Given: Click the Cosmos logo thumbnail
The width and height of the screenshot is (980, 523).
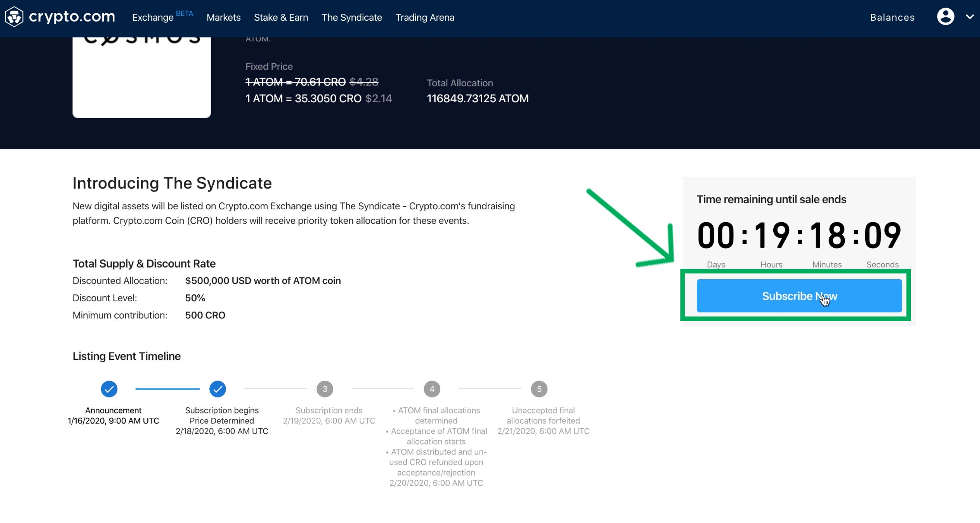Looking at the screenshot, I should coord(142,77).
